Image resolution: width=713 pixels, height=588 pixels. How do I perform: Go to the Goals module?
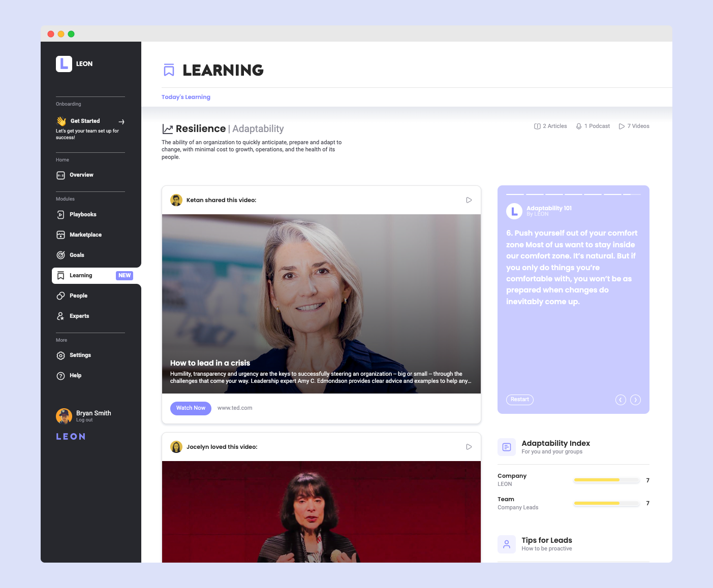pos(77,255)
